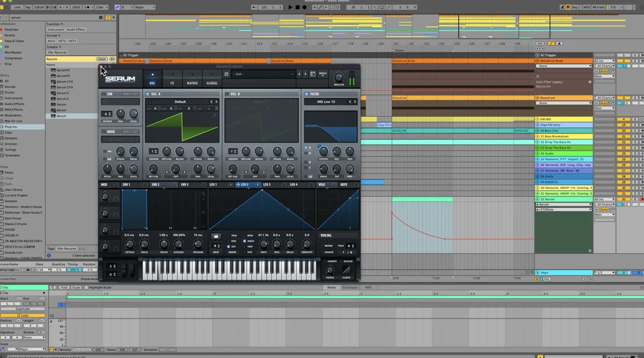The image size is (644, 358).
Task: Expand the Function filter section
Action: tap(55, 24)
